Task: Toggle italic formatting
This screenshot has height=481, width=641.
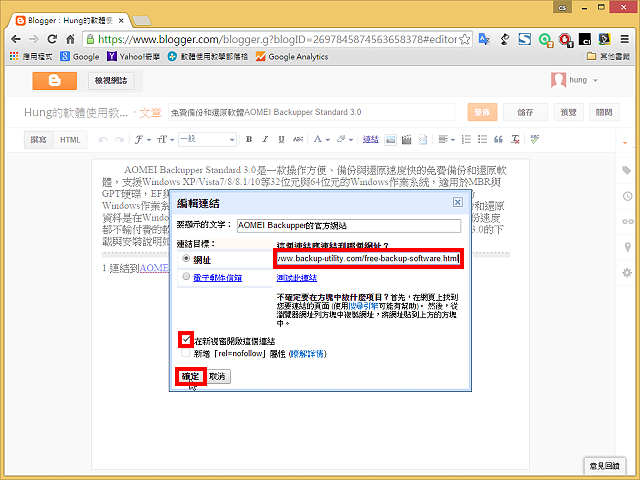Action: 265,139
